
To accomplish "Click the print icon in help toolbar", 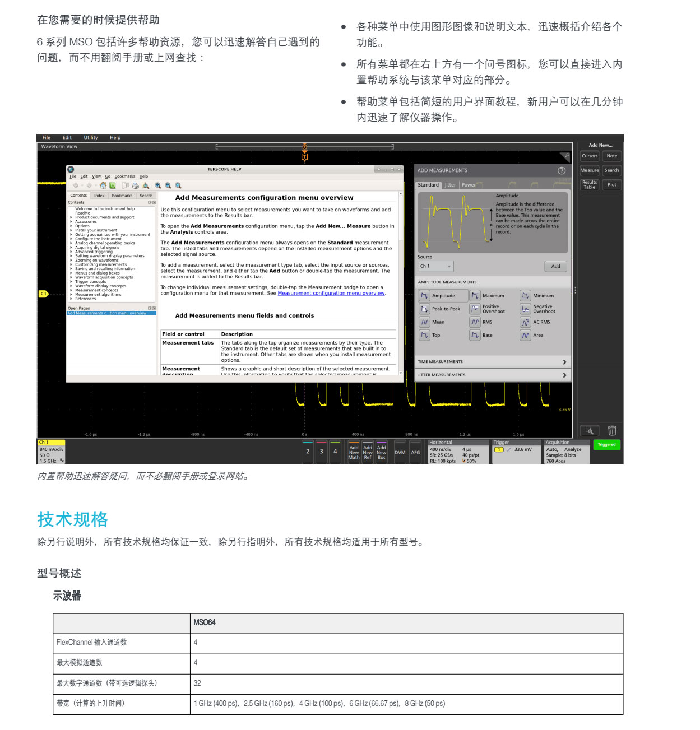I will click(135, 185).
